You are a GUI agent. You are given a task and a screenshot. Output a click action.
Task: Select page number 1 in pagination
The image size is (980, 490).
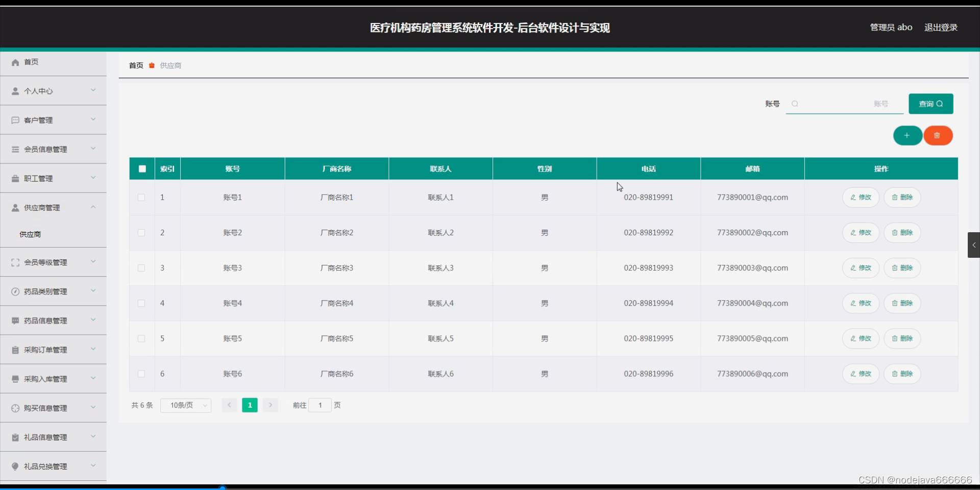pos(250,405)
